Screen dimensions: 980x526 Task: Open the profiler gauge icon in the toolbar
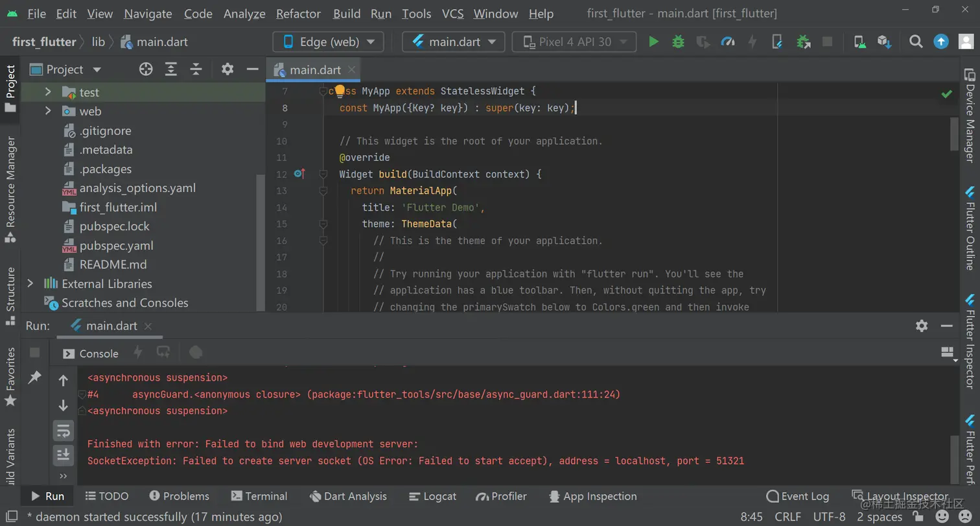point(728,42)
